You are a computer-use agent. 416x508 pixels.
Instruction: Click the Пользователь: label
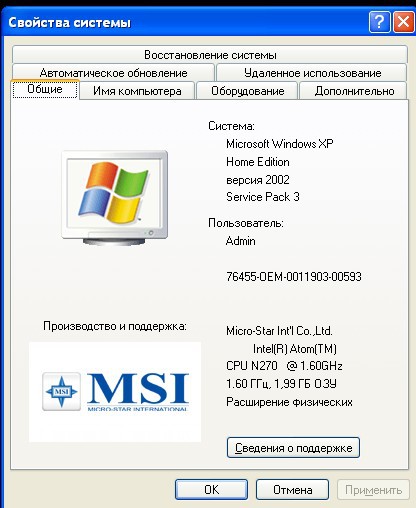click(246, 223)
